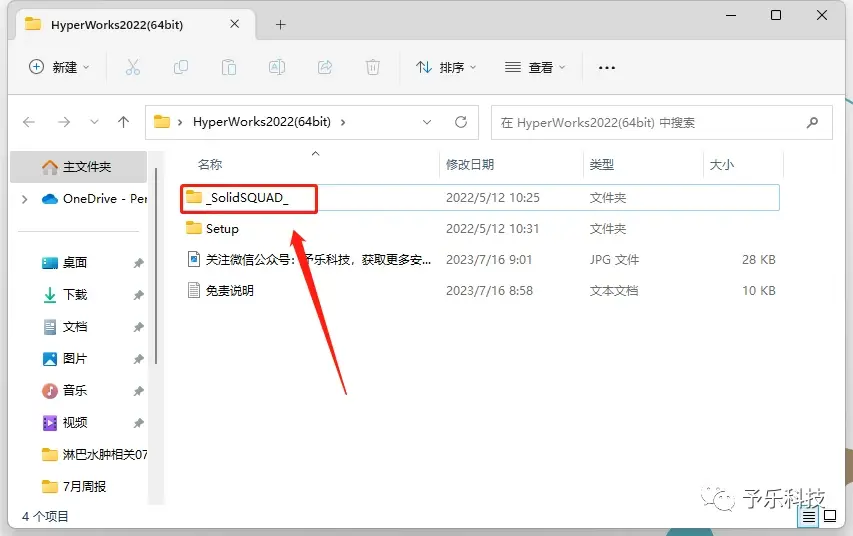
Task: Sort by 类型 column header
Action: (x=602, y=164)
